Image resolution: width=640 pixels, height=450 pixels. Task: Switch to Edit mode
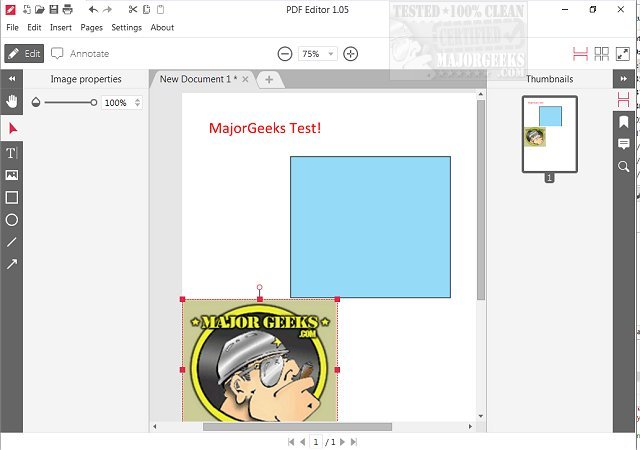(24, 53)
